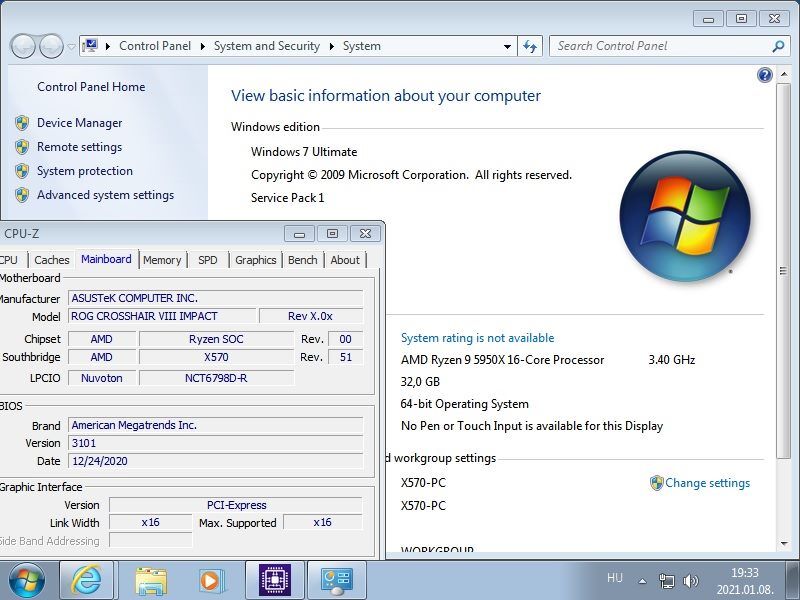Launch Internet Explorer from taskbar

pos(86,581)
